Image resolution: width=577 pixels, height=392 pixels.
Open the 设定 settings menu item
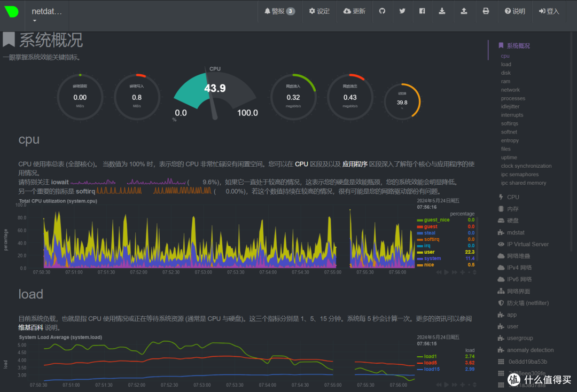(x=319, y=11)
